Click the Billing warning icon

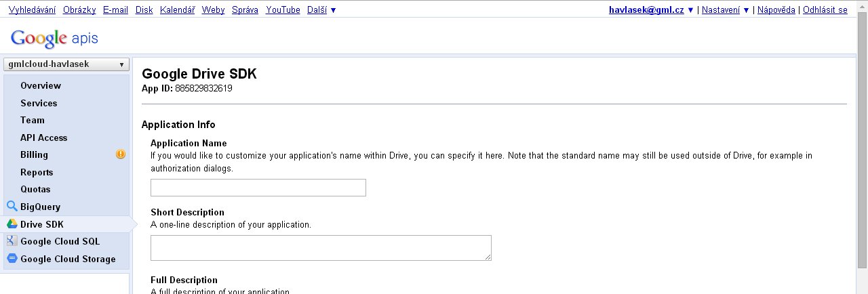[x=121, y=154]
